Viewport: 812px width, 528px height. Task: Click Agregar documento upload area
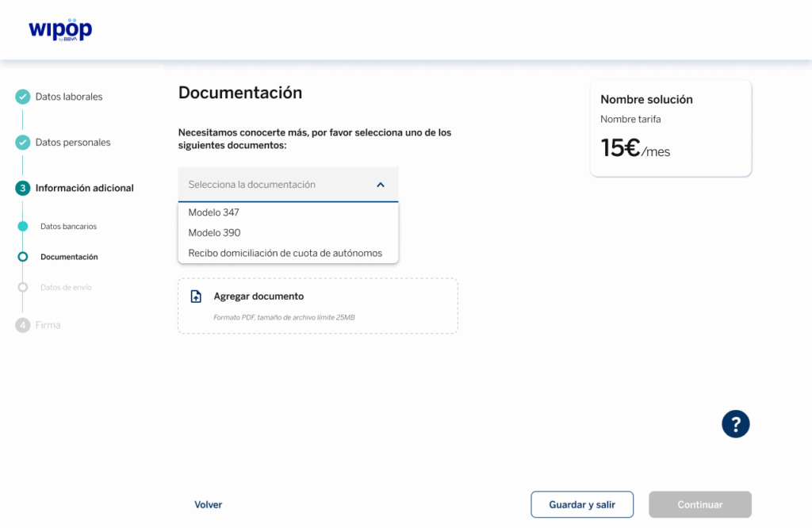click(x=317, y=305)
